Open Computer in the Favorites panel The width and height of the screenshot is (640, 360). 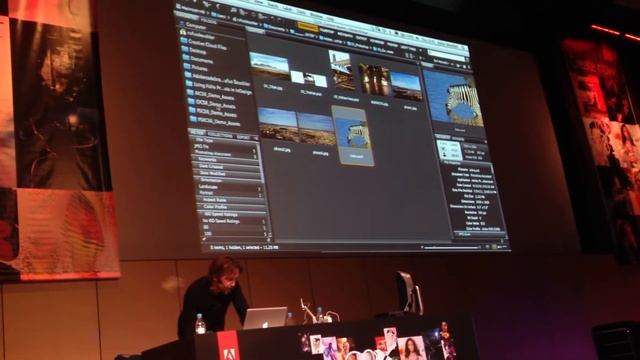[x=195, y=26]
